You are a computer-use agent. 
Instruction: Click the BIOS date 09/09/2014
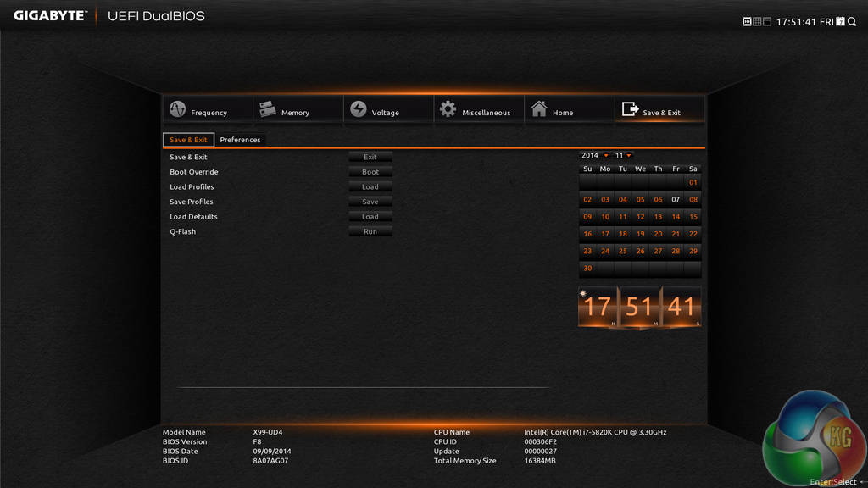(x=272, y=451)
